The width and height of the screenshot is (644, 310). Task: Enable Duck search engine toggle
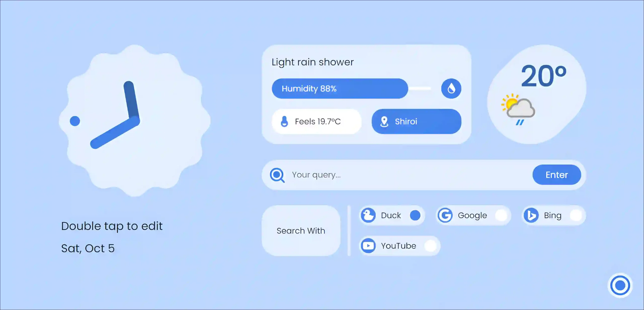click(x=416, y=215)
